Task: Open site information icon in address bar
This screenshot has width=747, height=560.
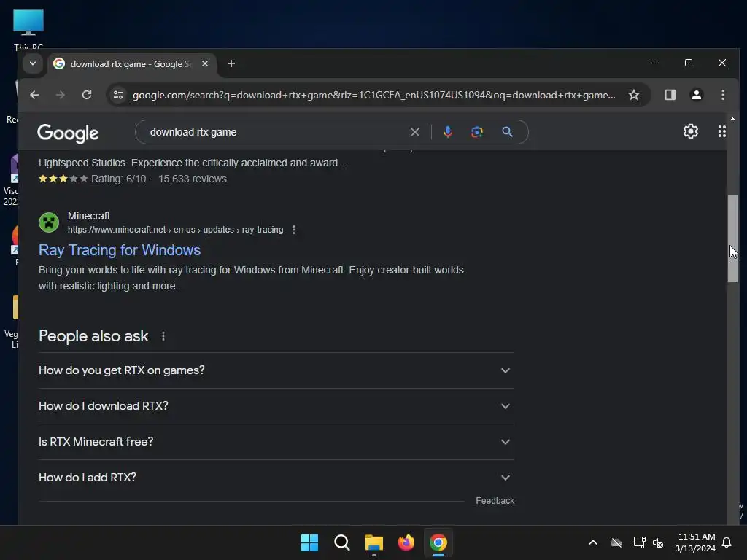Action: (118, 95)
